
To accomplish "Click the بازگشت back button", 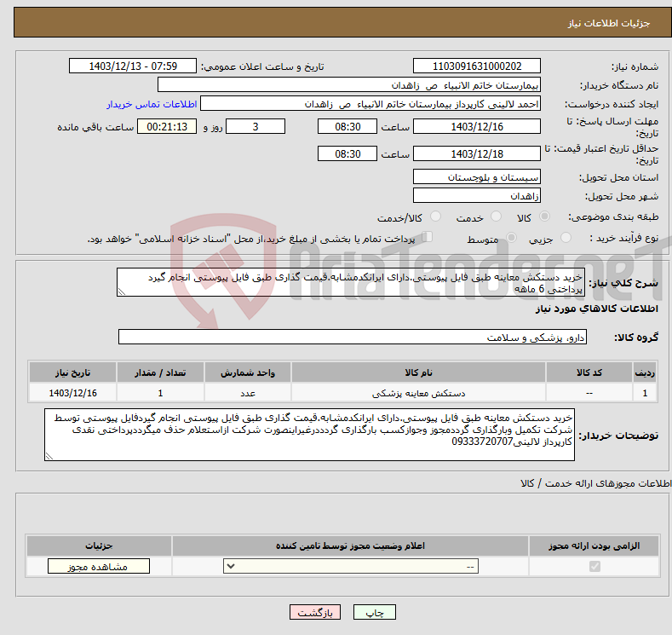I will tap(315, 613).
